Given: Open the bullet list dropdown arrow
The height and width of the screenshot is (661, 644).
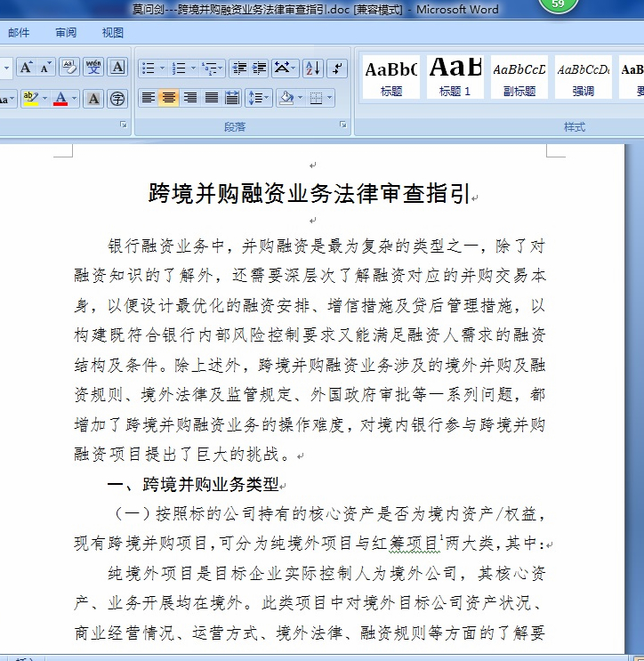Looking at the screenshot, I should click(162, 68).
